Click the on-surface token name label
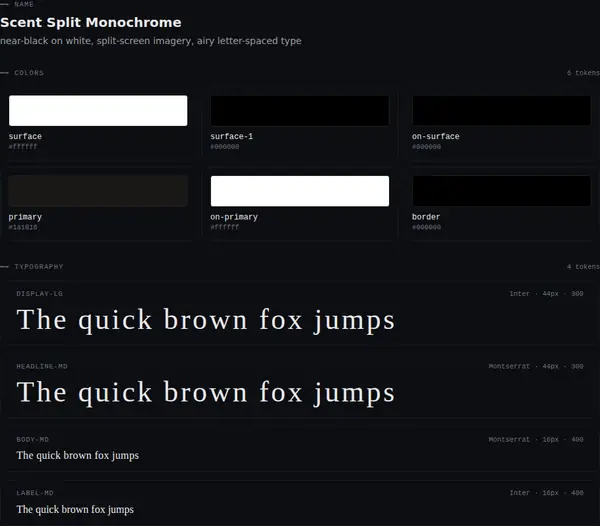The width and height of the screenshot is (600, 526). coord(435,136)
